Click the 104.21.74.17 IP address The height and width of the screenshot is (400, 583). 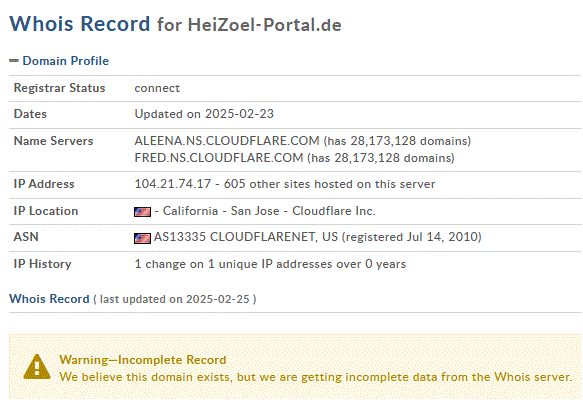(173, 184)
